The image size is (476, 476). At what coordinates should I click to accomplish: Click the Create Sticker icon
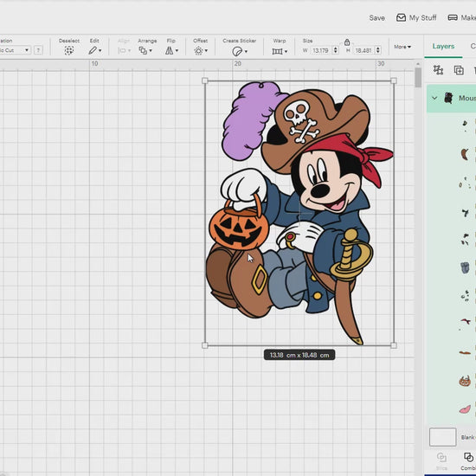pyautogui.click(x=237, y=51)
